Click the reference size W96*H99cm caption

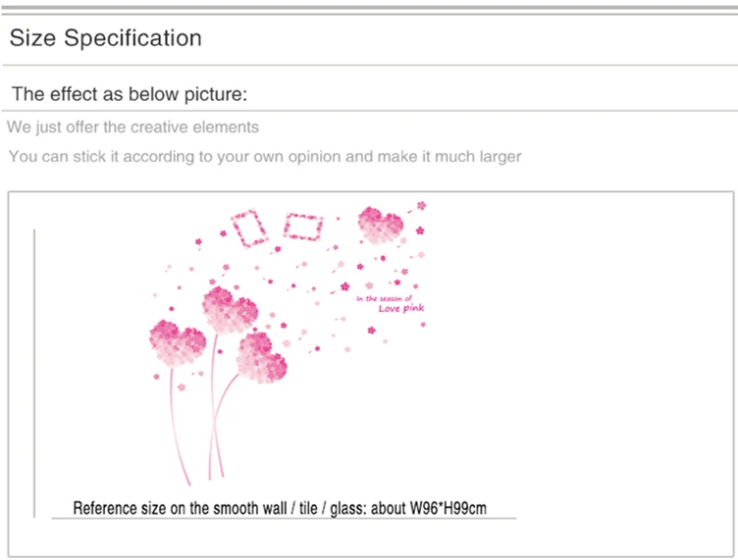(280, 508)
